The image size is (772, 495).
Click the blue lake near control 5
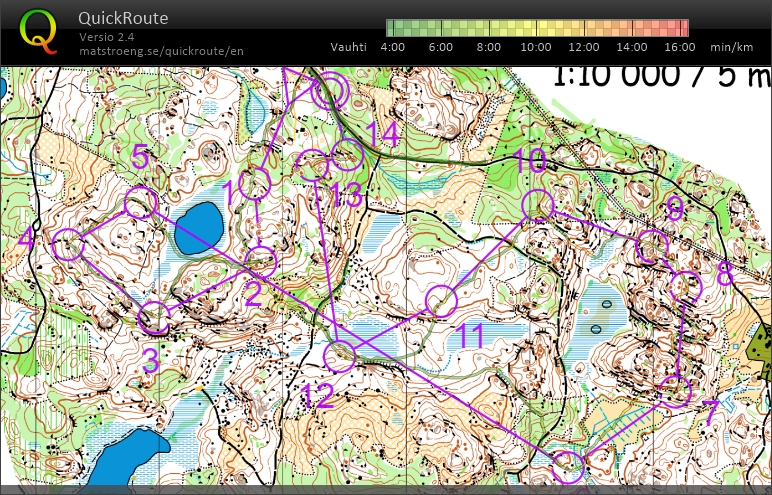pos(200,227)
